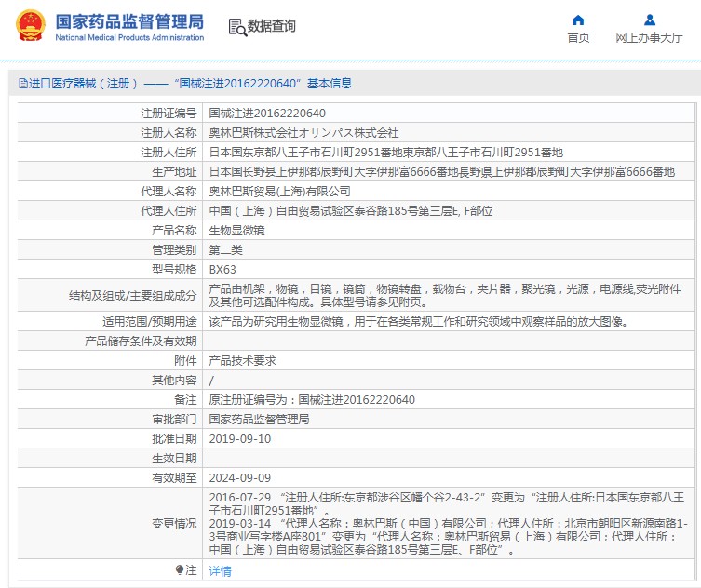Select agent address 泰谷路185号 value
The image size is (701, 588).
tap(350, 211)
